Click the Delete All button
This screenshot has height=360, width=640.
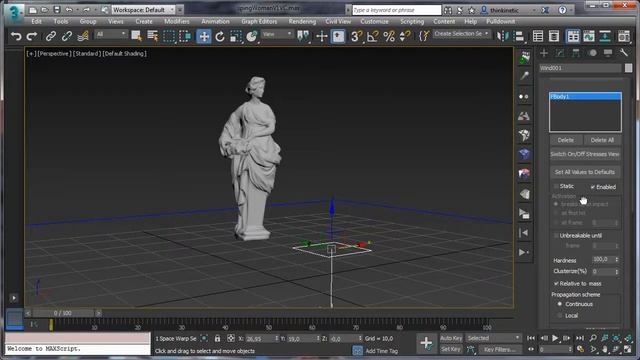point(602,140)
